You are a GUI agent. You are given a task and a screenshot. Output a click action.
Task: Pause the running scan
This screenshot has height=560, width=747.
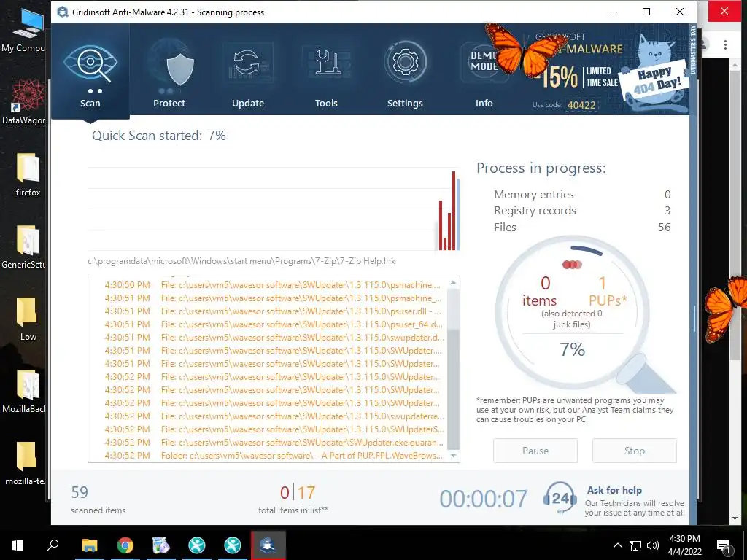click(535, 451)
